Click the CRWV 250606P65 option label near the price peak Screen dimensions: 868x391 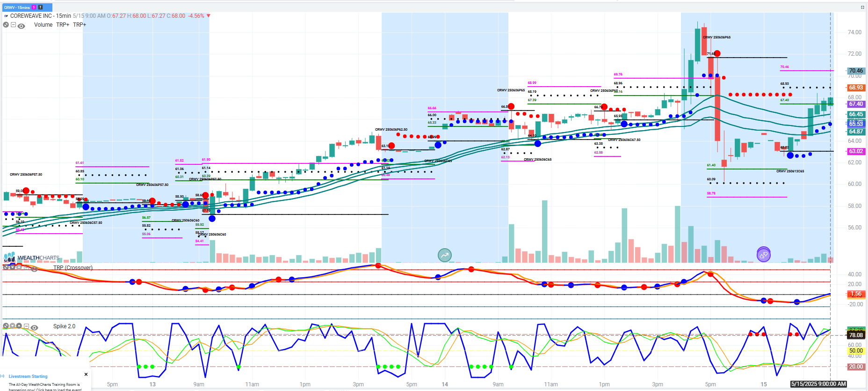tap(716, 37)
